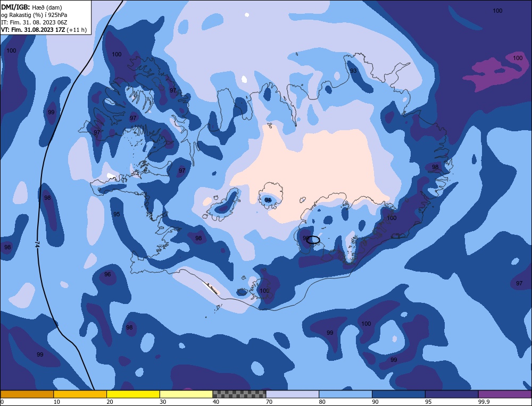This screenshot has width=532, height=406.
Task: Click the legend scale label '20'
Action: coord(110,402)
